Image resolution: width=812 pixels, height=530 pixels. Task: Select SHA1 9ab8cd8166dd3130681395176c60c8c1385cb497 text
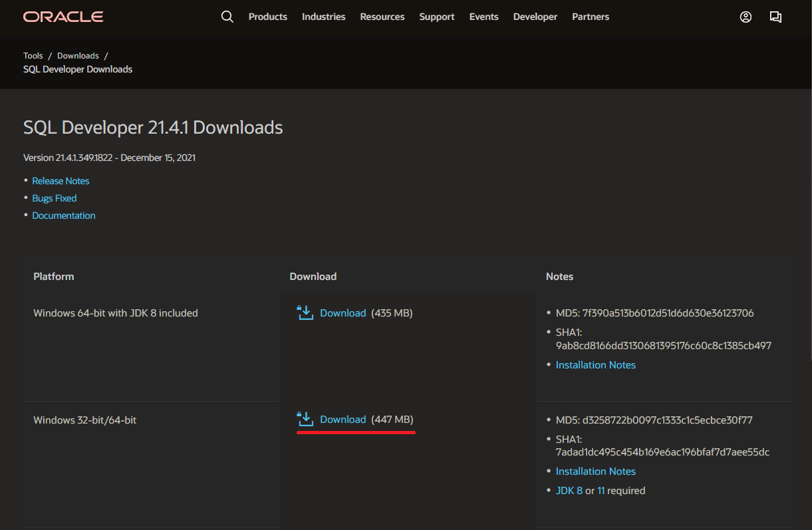tap(664, 338)
